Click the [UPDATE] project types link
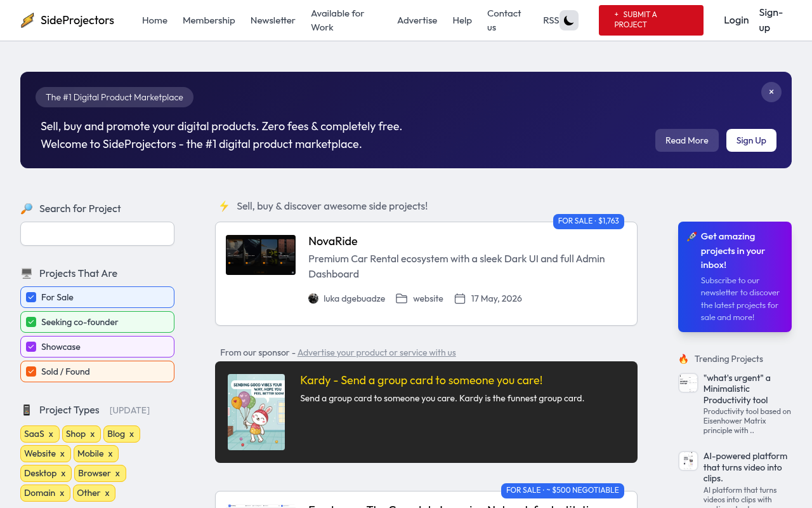Image resolution: width=812 pixels, height=508 pixels. [129, 410]
